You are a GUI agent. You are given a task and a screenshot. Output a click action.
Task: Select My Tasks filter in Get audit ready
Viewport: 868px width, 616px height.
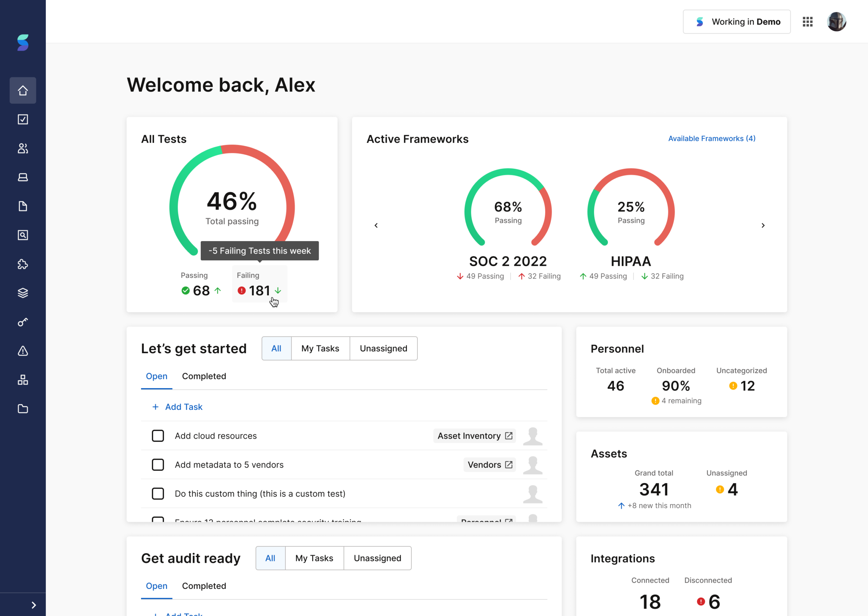coord(314,558)
